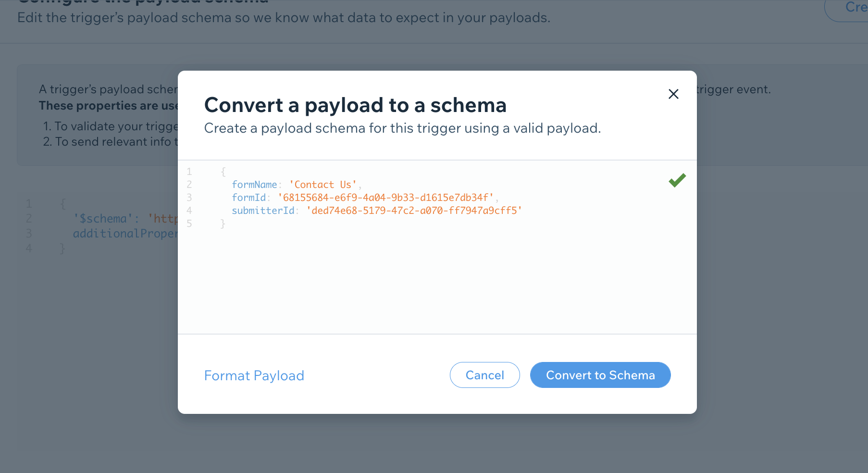The height and width of the screenshot is (473, 868).
Task: Click the opening brace on line 1
Action: tap(223, 172)
